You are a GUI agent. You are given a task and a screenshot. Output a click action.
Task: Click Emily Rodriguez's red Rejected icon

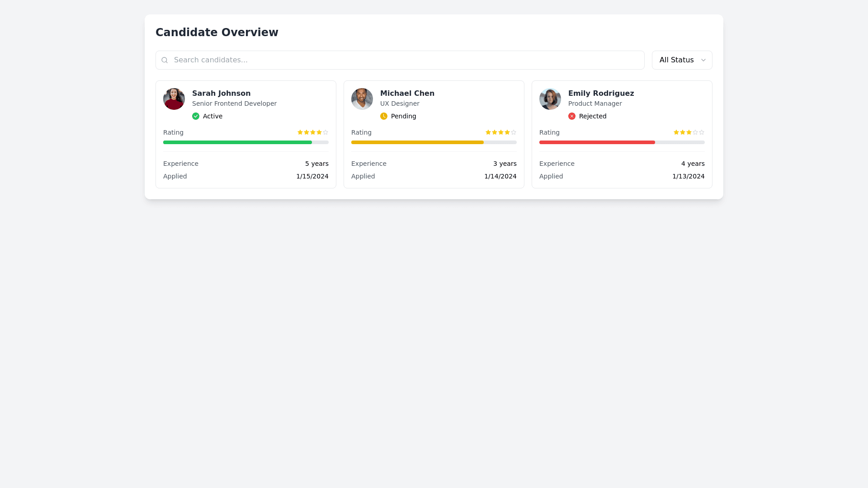572,116
